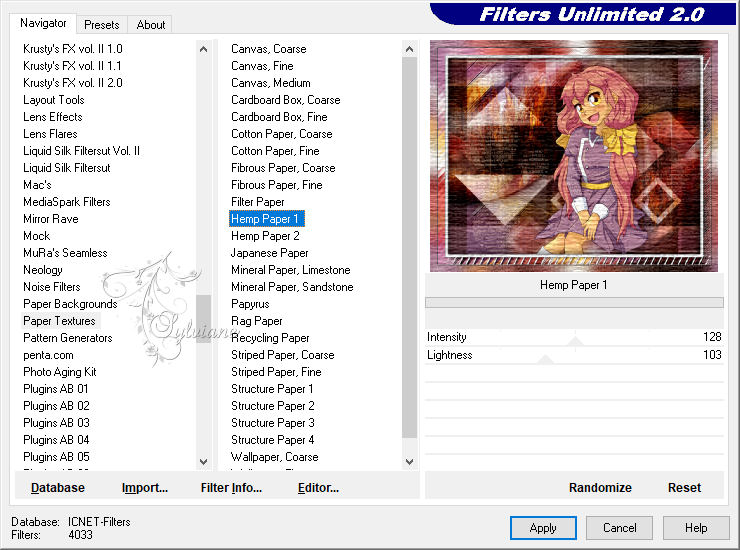Screen dimensions: 740x550
Task: Select MediaSpark Filters category
Action: (x=67, y=202)
